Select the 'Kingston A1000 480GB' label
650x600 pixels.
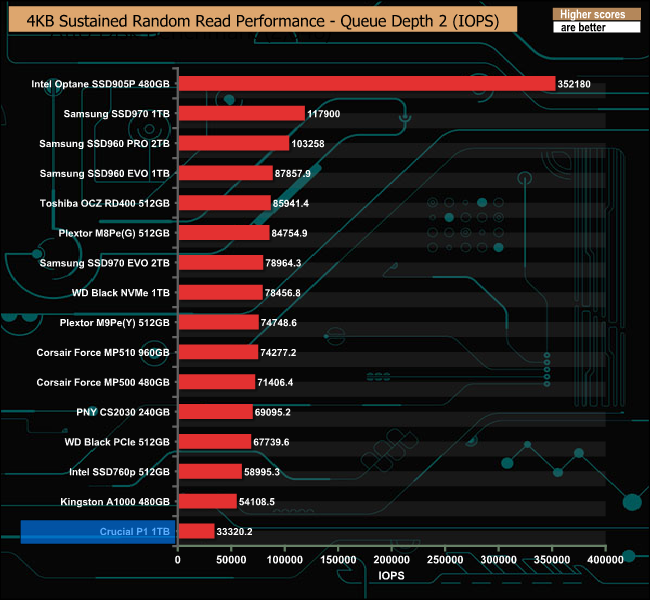(x=115, y=502)
